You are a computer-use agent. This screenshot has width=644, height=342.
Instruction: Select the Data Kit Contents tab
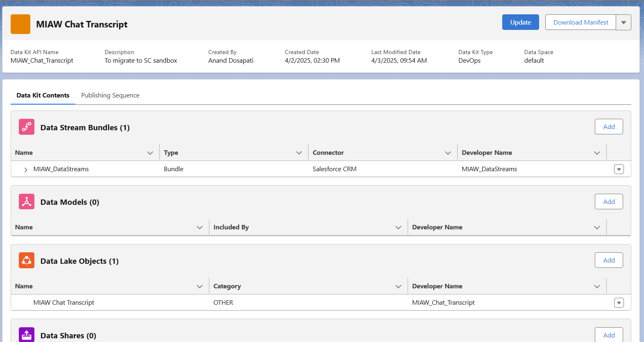[x=43, y=95]
